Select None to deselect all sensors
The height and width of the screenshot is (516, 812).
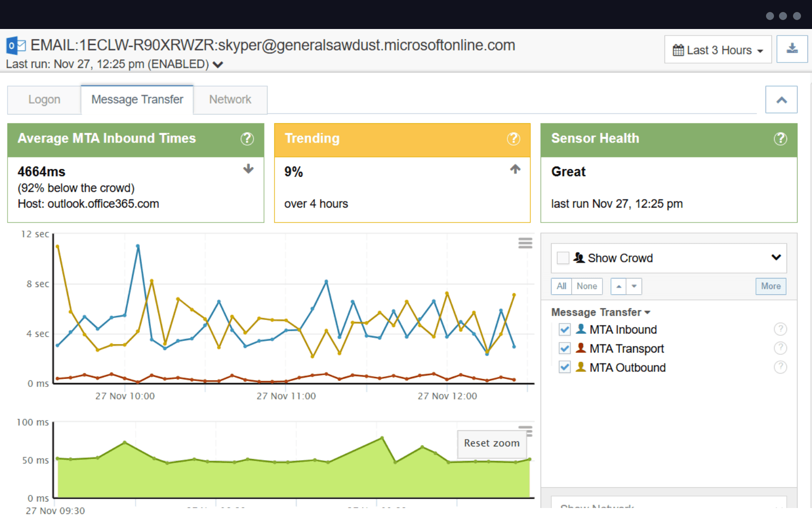click(586, 286)
